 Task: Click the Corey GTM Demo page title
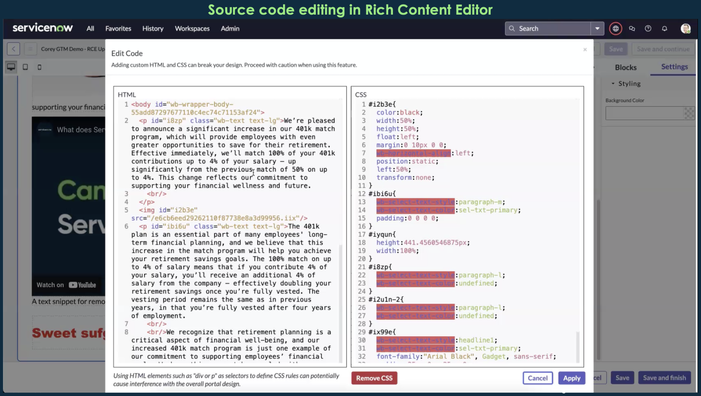point(72,49)
